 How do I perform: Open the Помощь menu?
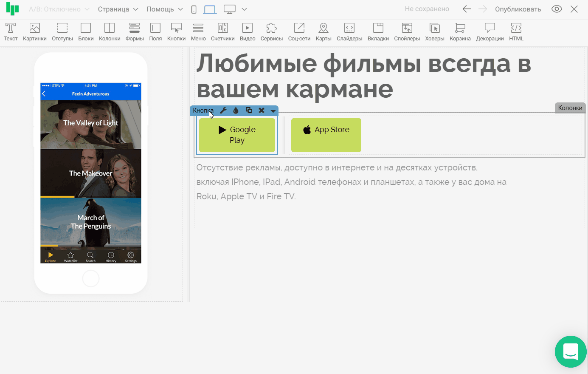(x=165, y=9)
